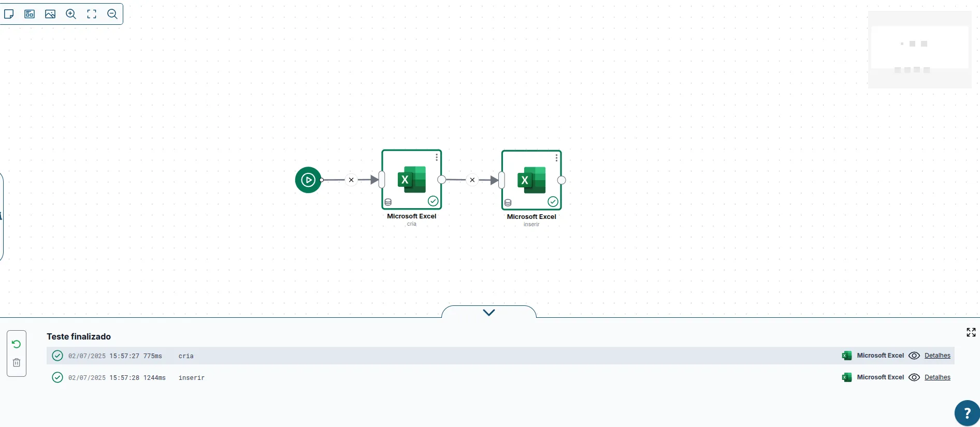Expand the results panel to fullscreen
The width and height of the screenshot is (980, 427).
(x=971, y=332)
